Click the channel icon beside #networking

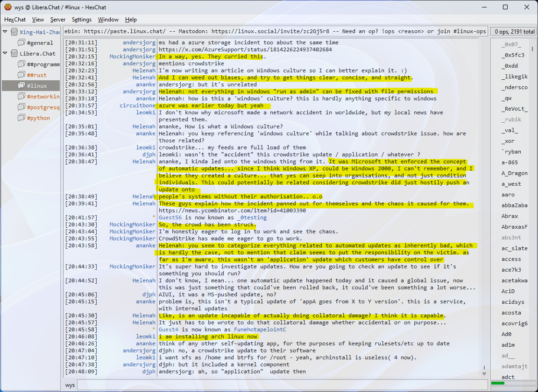pos(21,97)
